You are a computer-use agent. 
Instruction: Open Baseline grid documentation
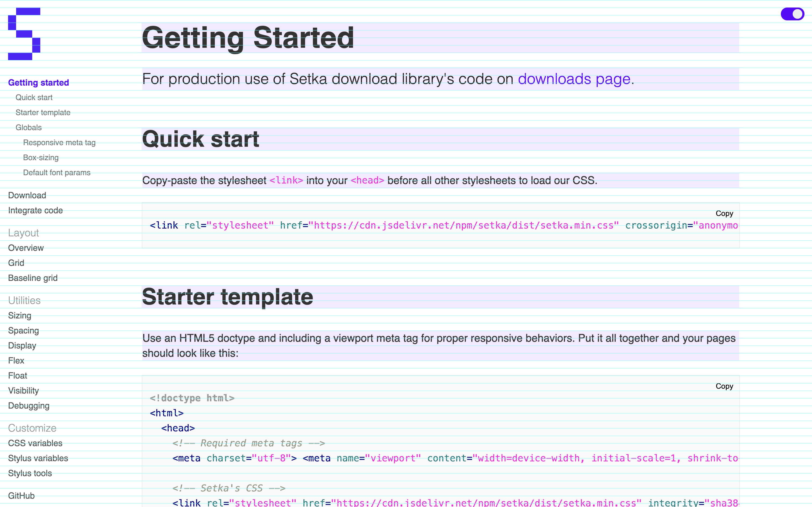click(32, 278)
